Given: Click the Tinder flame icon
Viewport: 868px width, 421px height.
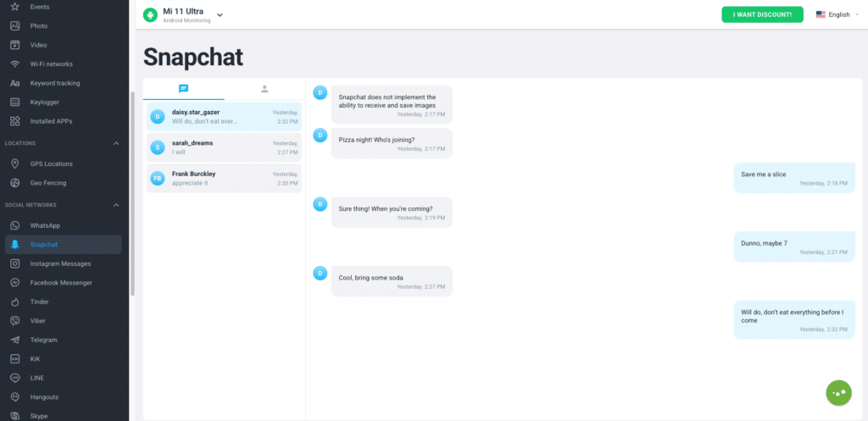Looking at the screenshot, I should [14, 302].
